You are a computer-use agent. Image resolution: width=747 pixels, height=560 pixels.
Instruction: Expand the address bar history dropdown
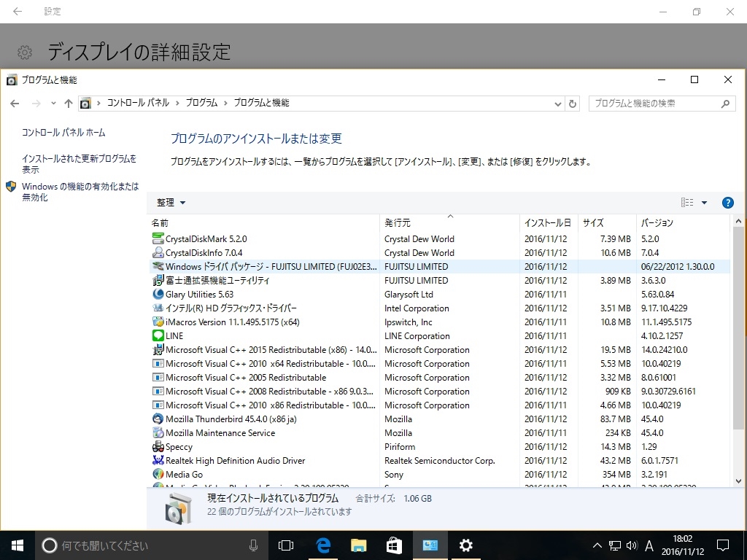(558, 104)
